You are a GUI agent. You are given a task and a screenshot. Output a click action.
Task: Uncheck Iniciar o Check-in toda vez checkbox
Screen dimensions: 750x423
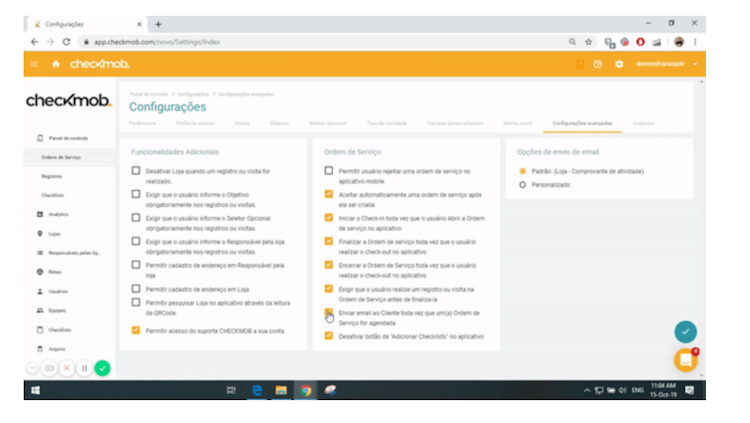point(329,217)
